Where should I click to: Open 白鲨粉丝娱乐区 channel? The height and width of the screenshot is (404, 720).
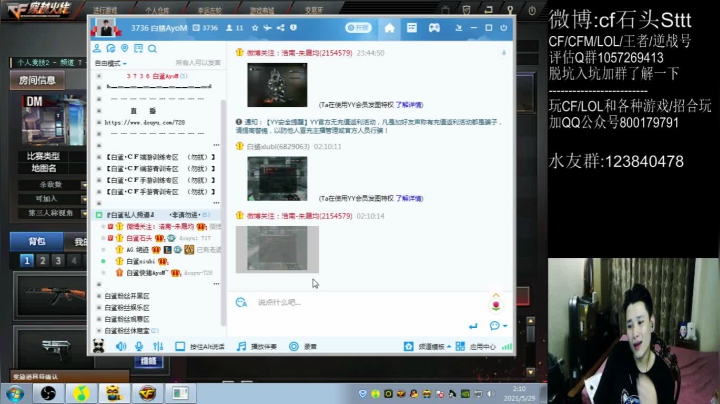127,308
